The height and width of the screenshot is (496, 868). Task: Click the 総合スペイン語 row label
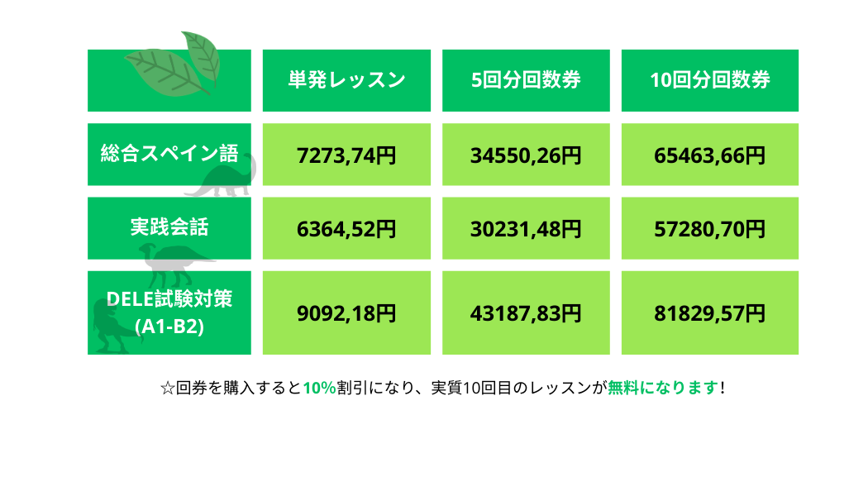click(169, 153)
